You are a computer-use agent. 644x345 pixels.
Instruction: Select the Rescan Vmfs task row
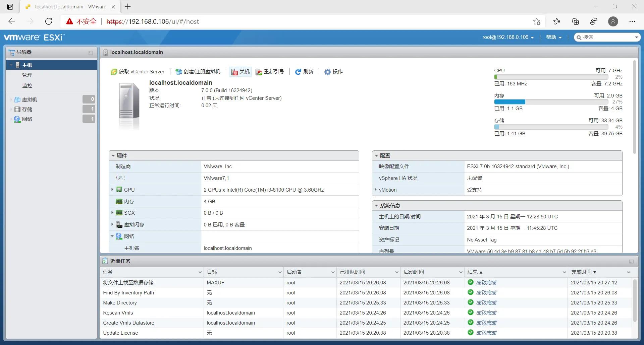[366, 313]
